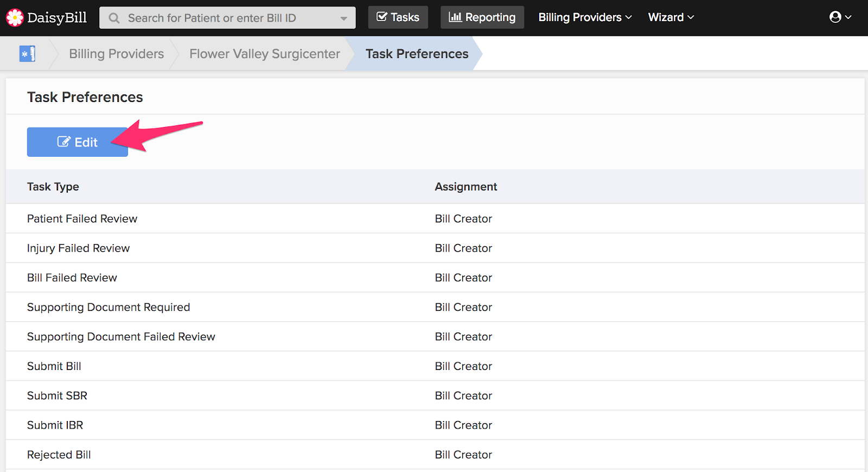Select the Submit Bill row text
The height and width of the screenshot is (472, 868).
point(54,366)
